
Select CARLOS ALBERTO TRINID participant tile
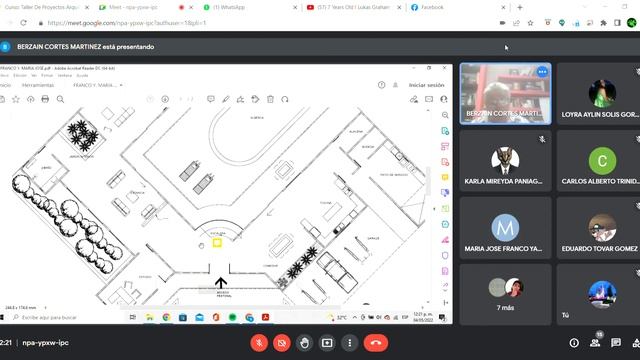pos(599,161)
